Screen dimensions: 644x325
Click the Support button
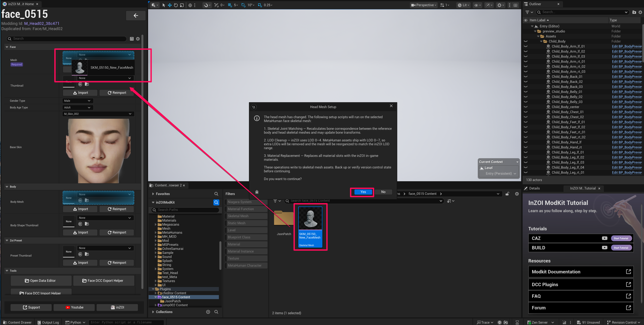[31, 307]
